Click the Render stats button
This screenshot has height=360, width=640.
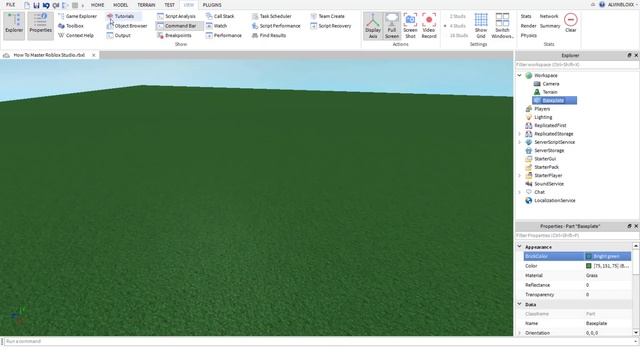528,26
